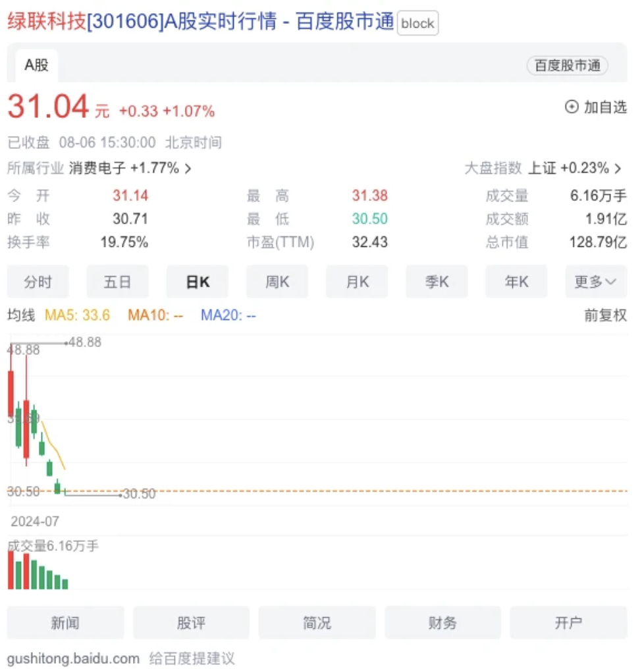This screenshot has width=644, height=669.
Task: Open the 财务 button
Action: coord(443,622)
